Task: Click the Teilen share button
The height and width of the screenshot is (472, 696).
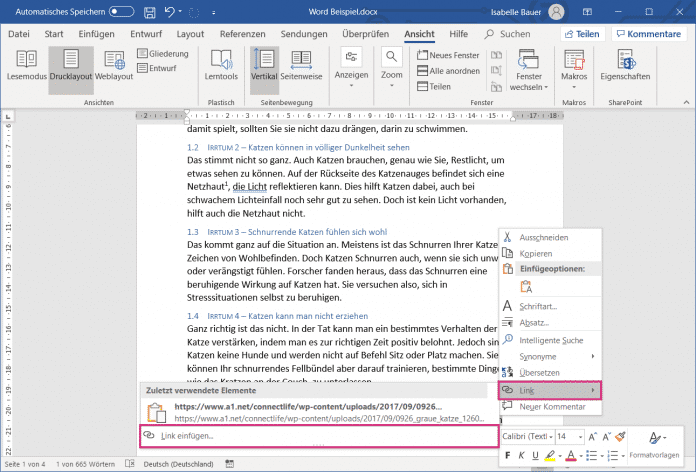Action: (581, 33)
